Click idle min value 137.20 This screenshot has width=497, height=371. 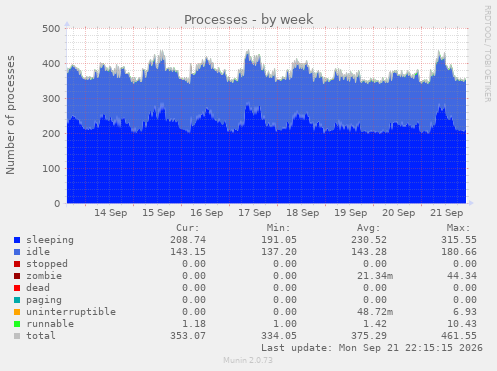tap(279, 252)
